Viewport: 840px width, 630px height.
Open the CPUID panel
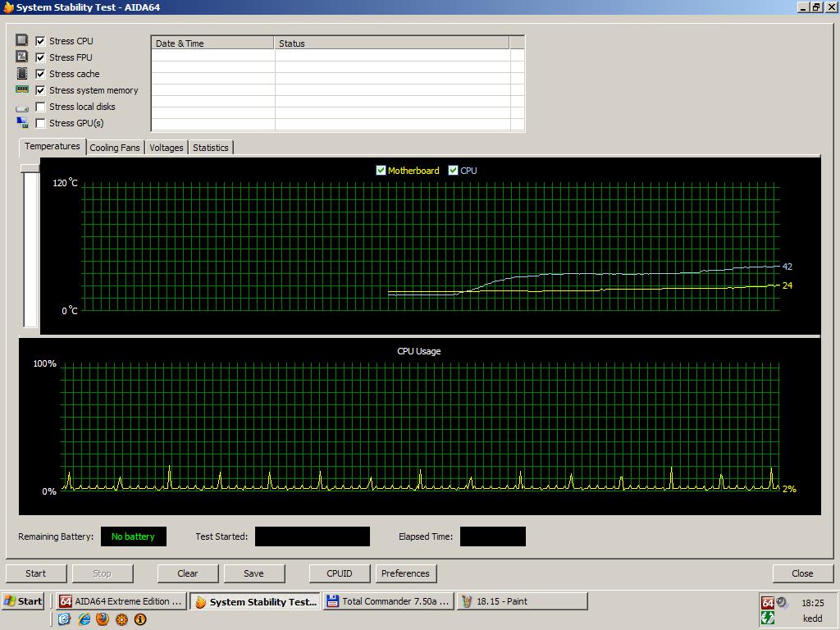(340, 573)
